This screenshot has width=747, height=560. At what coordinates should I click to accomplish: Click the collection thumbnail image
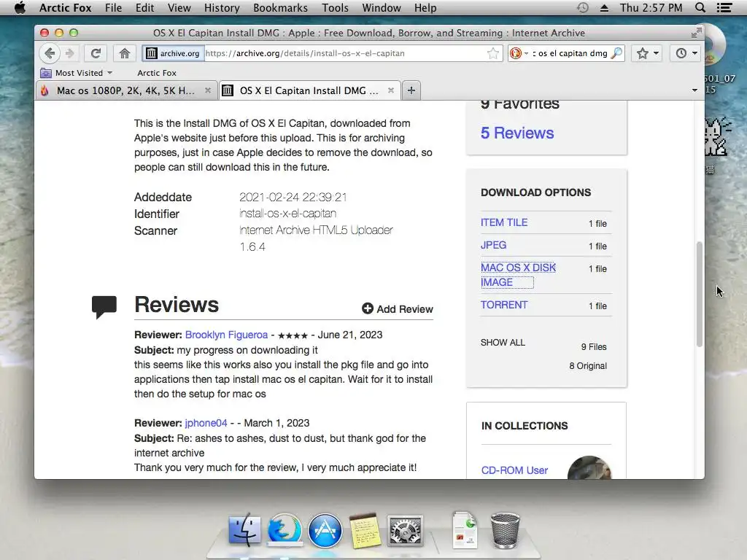[x=589, y=467]
